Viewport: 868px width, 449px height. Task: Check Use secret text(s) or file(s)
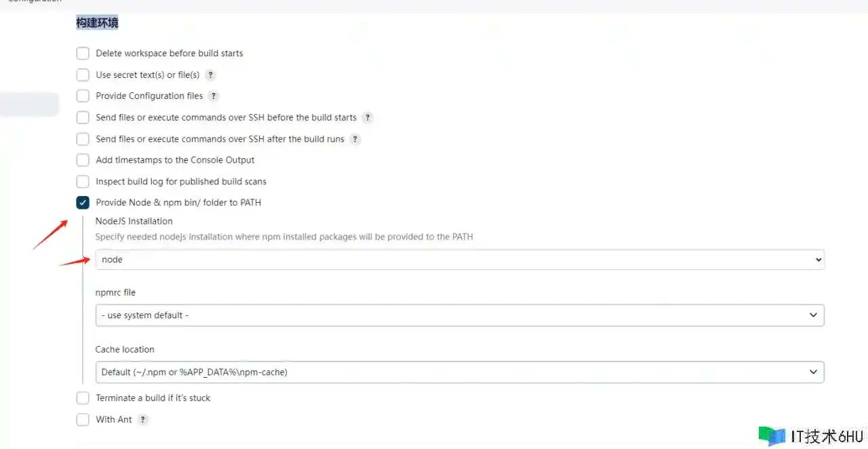click(x=83, y=75)
